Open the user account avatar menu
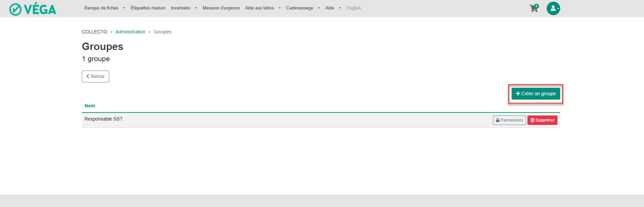 [553, 8]
